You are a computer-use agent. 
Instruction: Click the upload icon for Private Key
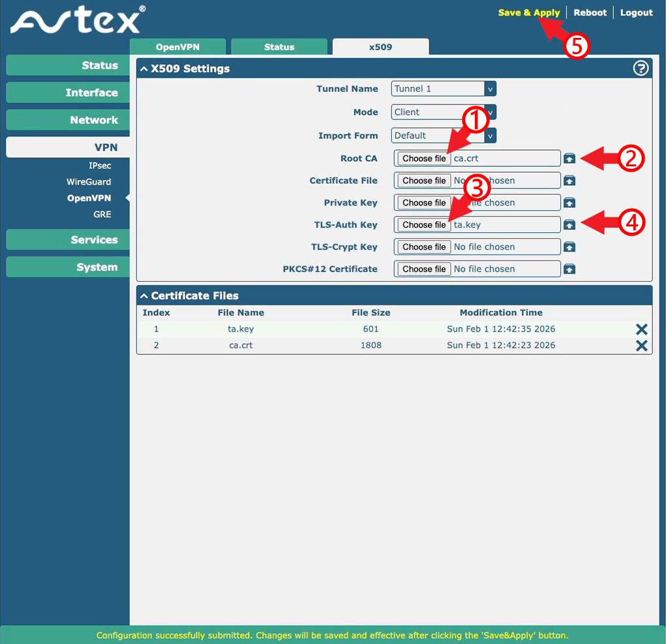pyautogui.click(x=569, y=203)
